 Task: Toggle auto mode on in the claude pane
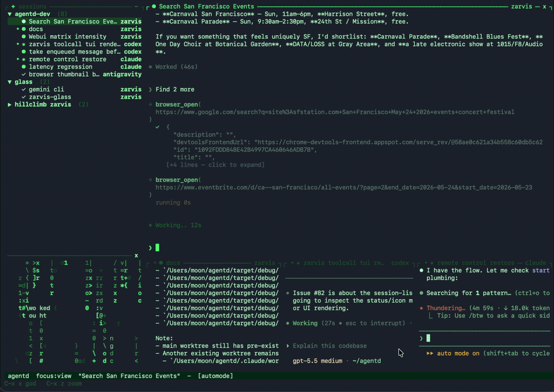[x=458, y=353]
